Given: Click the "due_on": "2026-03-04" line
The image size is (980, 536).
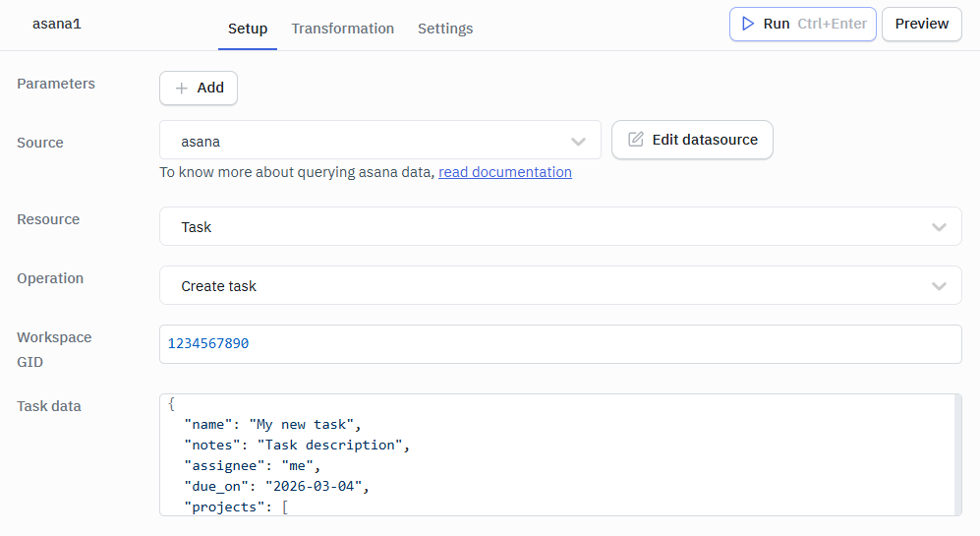Looking at the screenshot, I should point(276,487).
